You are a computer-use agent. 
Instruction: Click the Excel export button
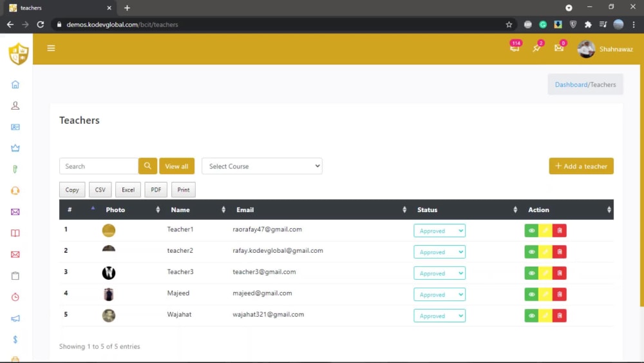[128, 190]
